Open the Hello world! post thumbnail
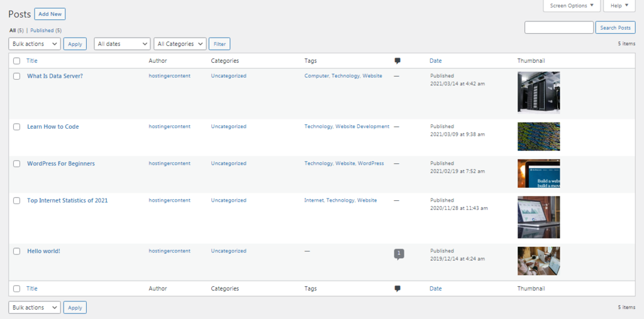Image resolution: width=644 pixels, height=319 pixels. coord(538,261)
